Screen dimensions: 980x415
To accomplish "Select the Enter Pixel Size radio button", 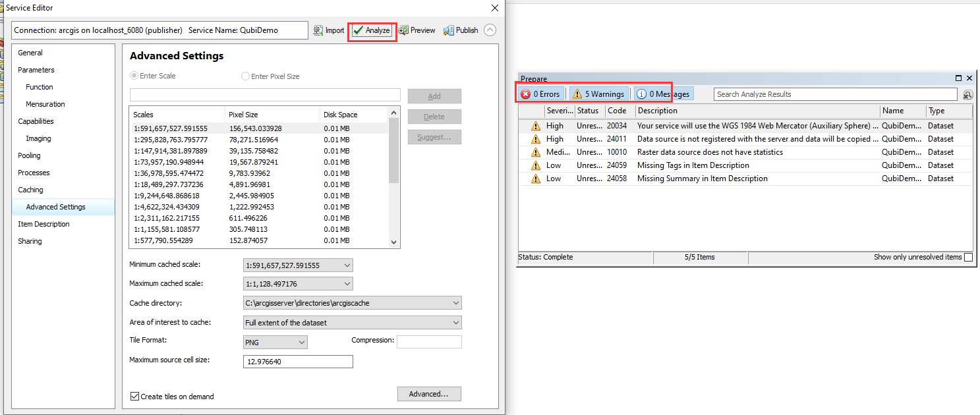I will [x=246, y=76].
